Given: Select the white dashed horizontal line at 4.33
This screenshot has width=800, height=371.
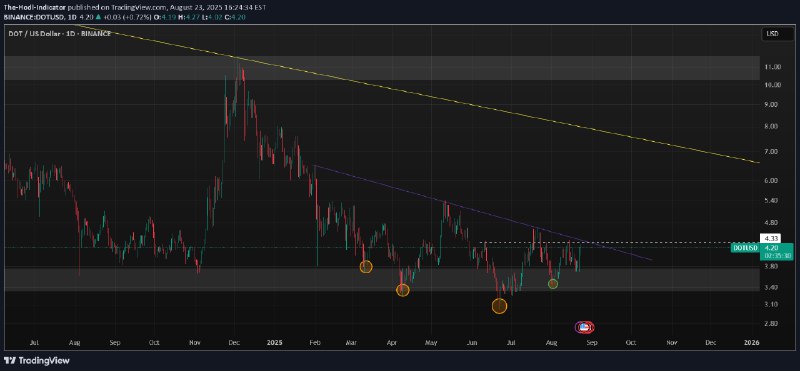Looking at the screenshot, I should 620,242.
